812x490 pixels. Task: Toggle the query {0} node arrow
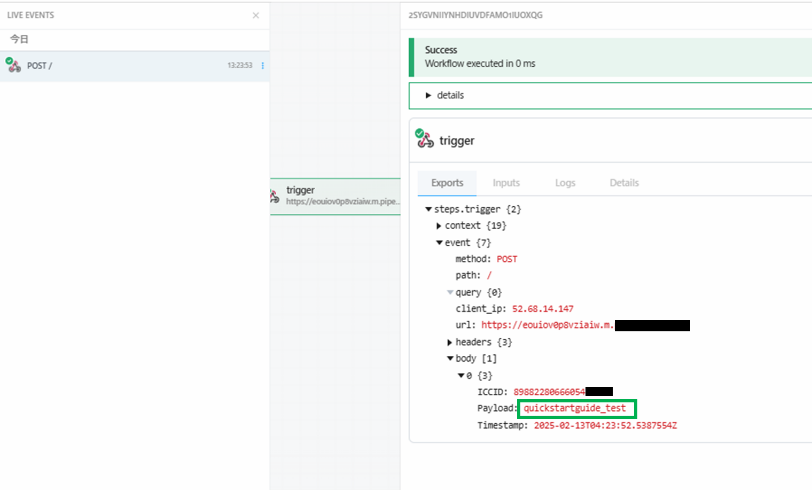450,292
